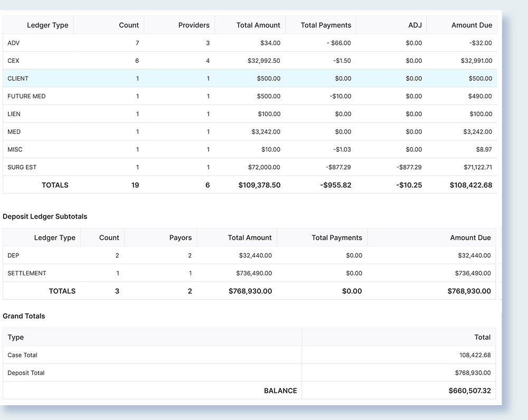Screen dimensions: 528x420
Task: Open the CEX ledger type entry
Action: [14, 61]
